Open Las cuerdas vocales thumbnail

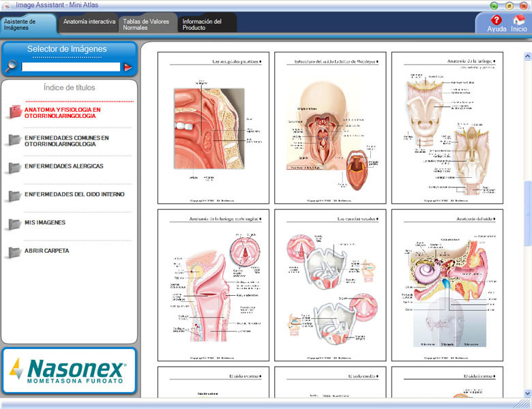pyautogui.click(x=330, y=285)
